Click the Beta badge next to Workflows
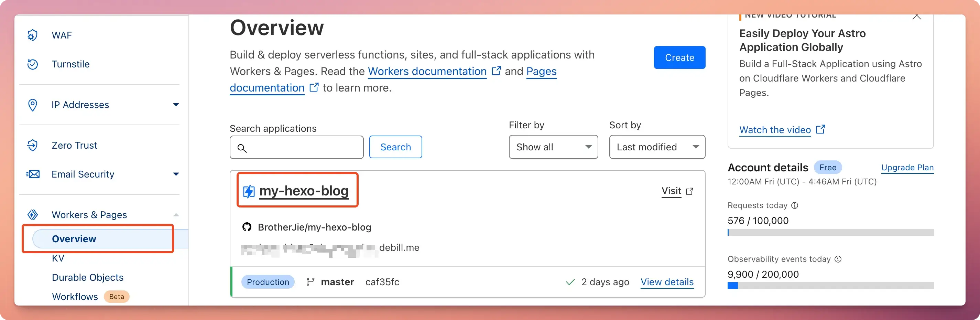Viewport: 980px width, 320px height. 117,297
